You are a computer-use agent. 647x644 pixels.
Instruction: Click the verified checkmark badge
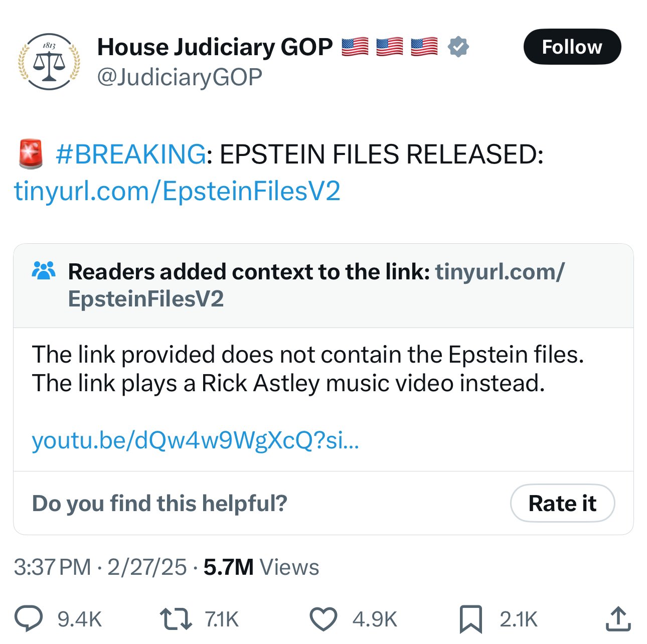458,47
